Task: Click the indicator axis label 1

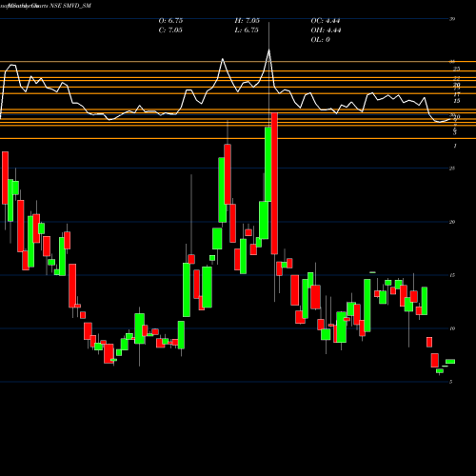Action: [x=455, y=146]
